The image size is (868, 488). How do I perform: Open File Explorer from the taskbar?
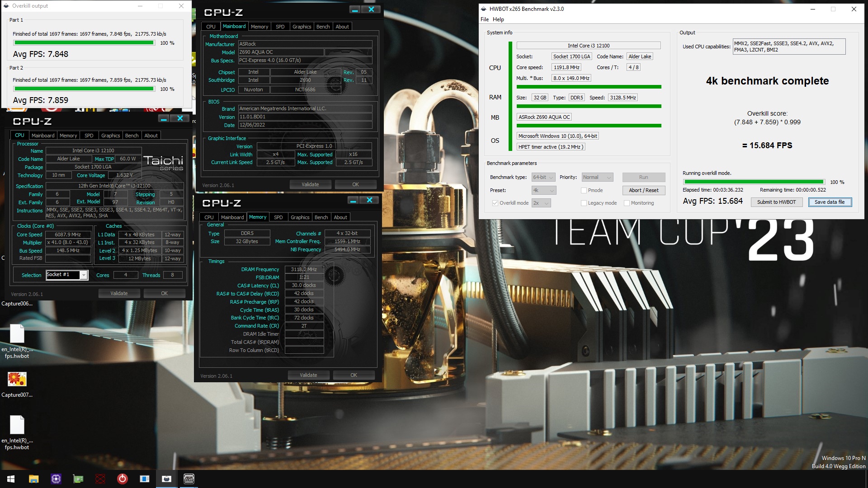(x=33, y=479)
